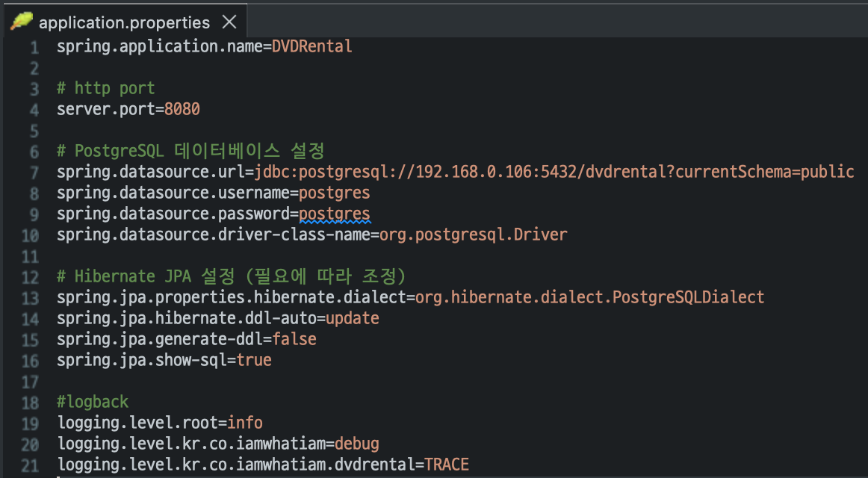Click the spell-flagged postgres password value
The width and height of the screenshot is (868, 478).
[x=334, y=213]
